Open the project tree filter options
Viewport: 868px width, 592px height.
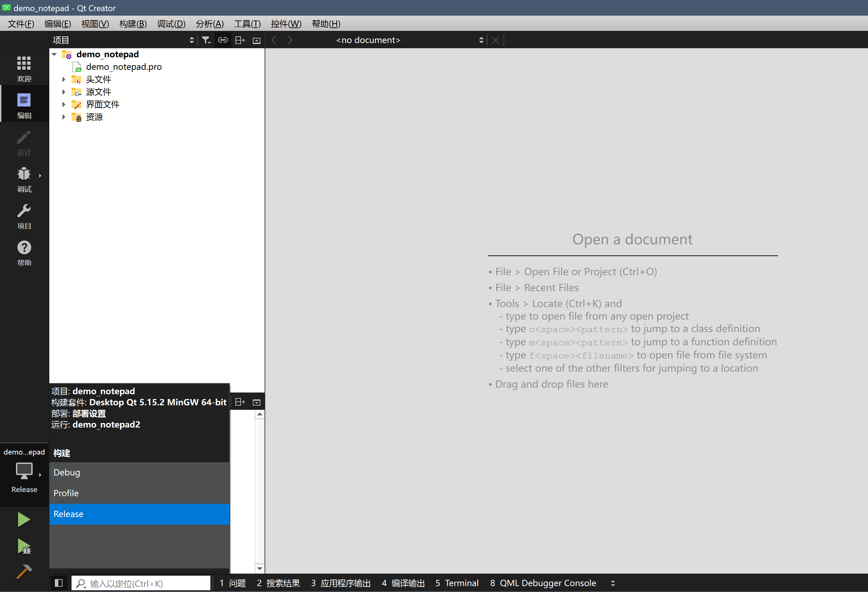[x=206, y=40]
